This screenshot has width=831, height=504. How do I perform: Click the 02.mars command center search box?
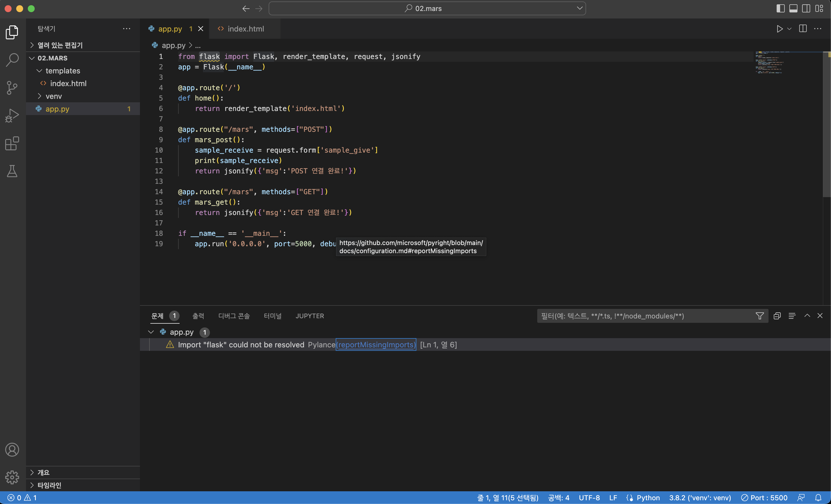click(427, 8)
